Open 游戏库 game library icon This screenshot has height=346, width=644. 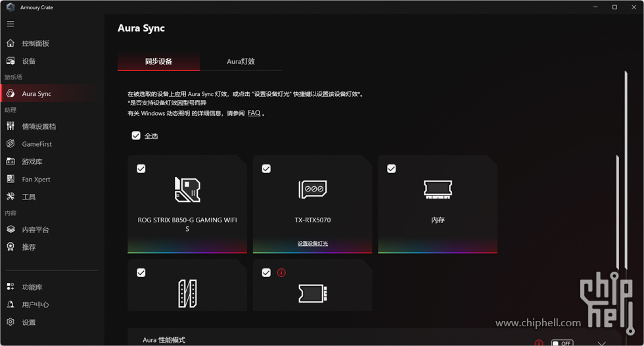point(11,162)
